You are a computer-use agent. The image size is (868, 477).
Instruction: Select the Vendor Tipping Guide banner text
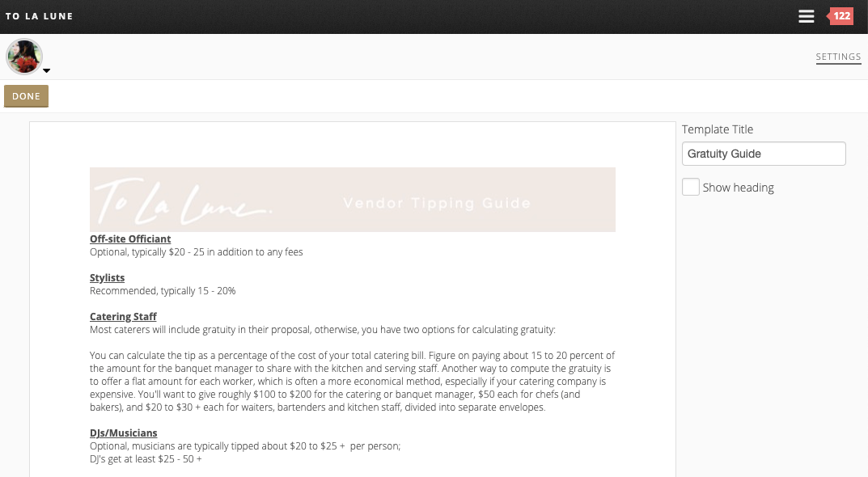[x=437, y=203]
